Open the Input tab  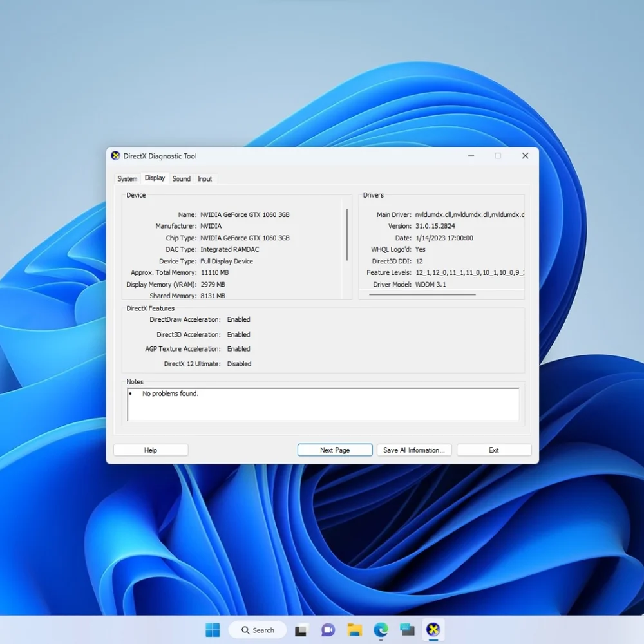click(x=205, y=178)
